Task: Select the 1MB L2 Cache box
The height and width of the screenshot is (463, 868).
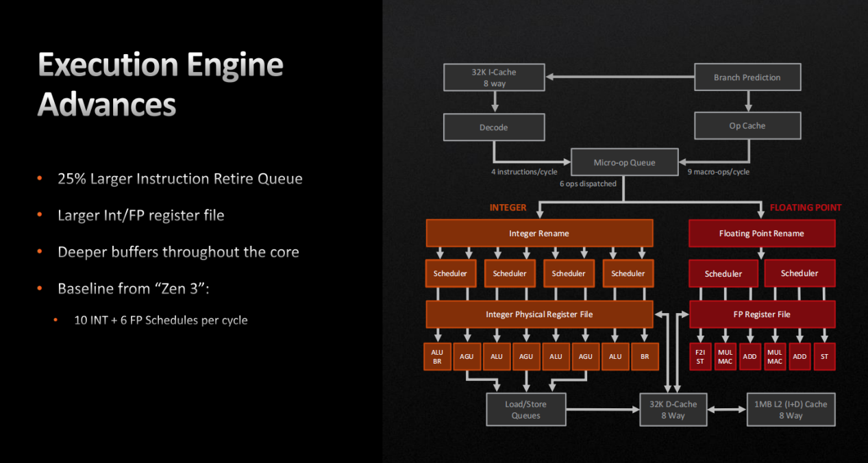Action: 791,410
